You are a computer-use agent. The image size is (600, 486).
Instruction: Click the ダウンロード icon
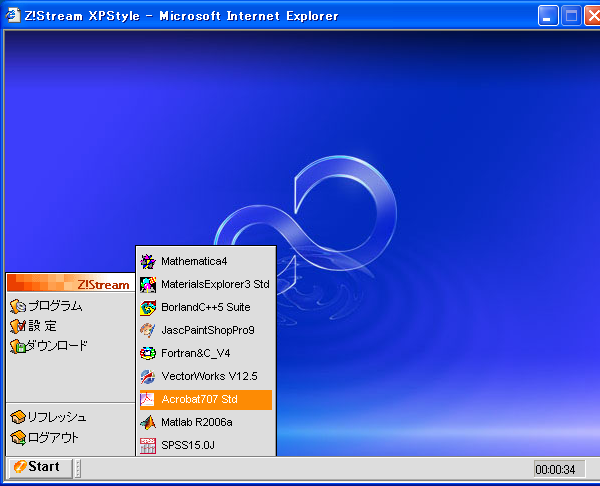click(18, 346)
